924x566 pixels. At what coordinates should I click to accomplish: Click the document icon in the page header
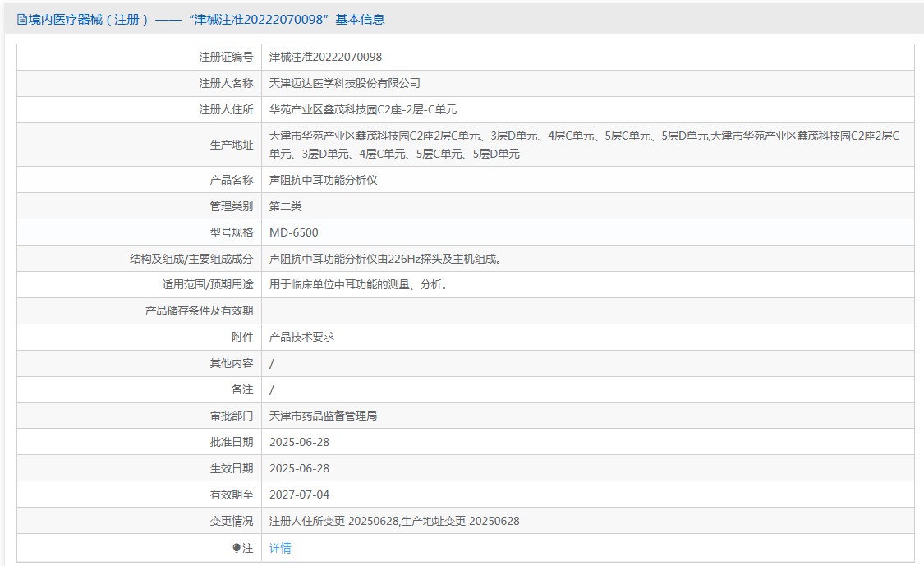pos(22,20)
